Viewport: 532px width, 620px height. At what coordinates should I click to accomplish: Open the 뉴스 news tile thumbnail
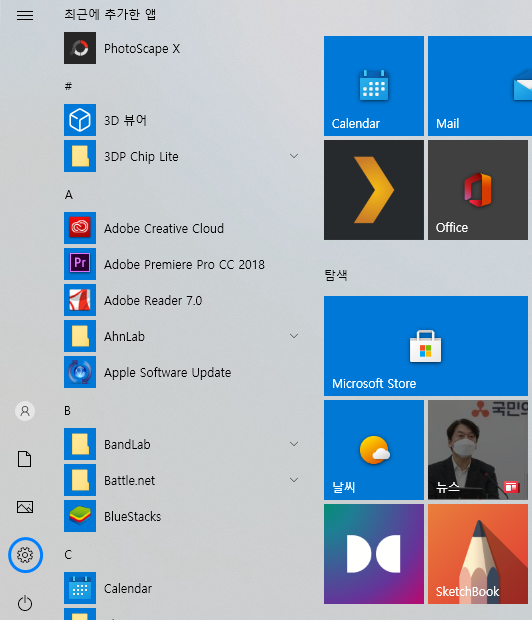click(x=478, y=450)
